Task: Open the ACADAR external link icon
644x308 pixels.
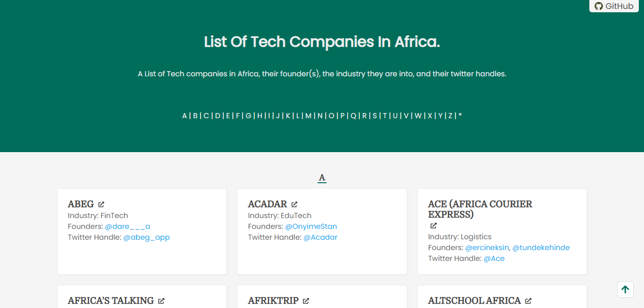Action: 294,203
